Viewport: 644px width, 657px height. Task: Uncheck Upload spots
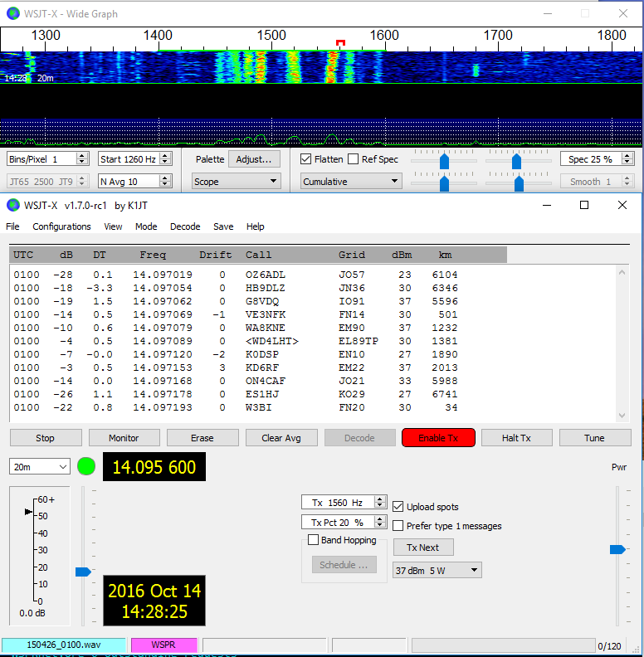[398, 507]
